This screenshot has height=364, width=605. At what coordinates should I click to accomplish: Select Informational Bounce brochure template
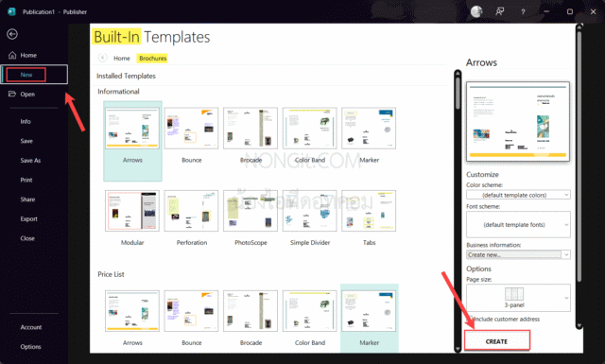pos(191,135)
